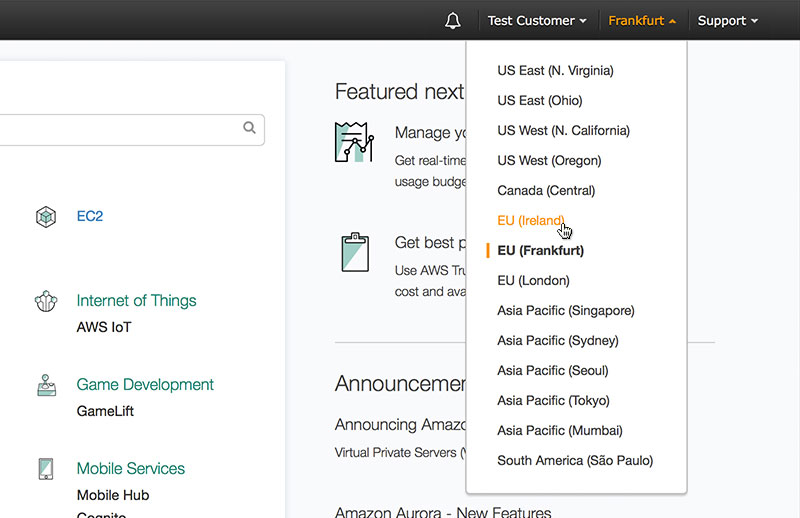
Task: Select US East (N. Virginia) region
Action: point(555,70)
